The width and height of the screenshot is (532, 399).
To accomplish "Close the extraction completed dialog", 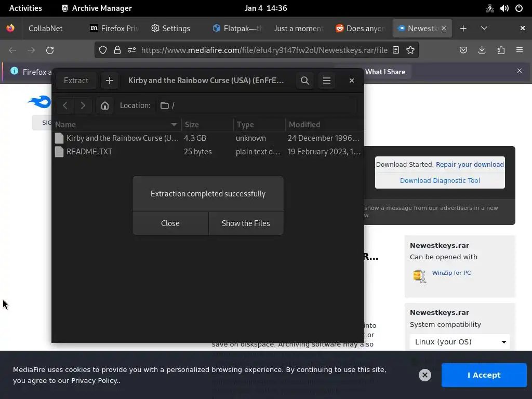I will click(x=170, y=223).
